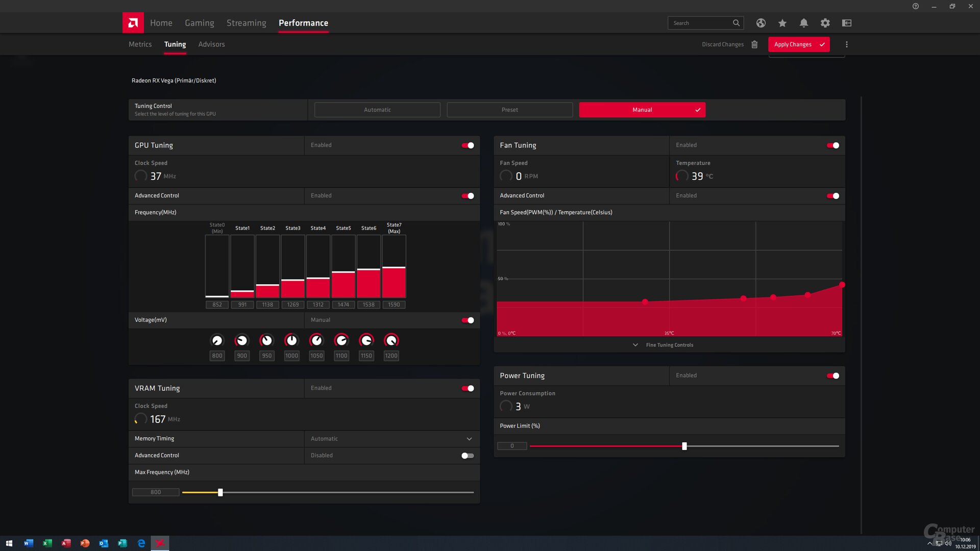
Task: Open the Memory Timing dropdown
Action: [x=391, y=439]
